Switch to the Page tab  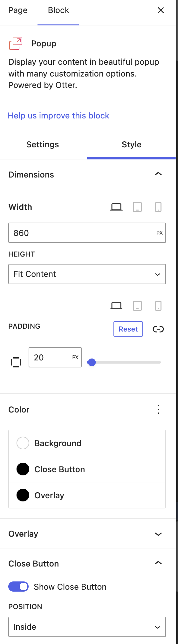[x=18, y=10]
